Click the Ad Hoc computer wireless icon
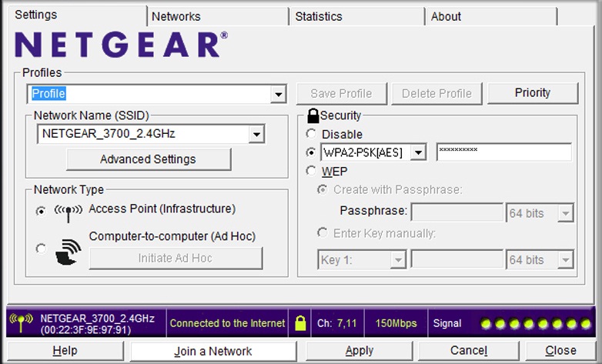602x364 pixels. click(69, 252)
